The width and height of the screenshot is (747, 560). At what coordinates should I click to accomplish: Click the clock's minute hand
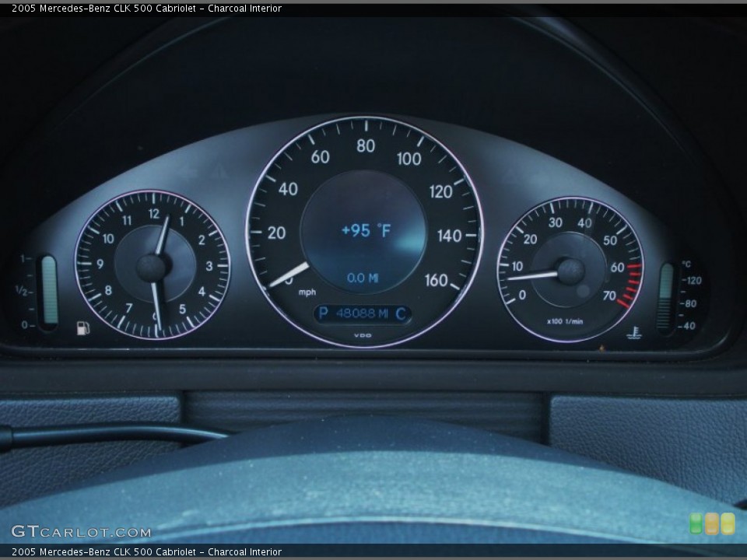pos(156,306)
